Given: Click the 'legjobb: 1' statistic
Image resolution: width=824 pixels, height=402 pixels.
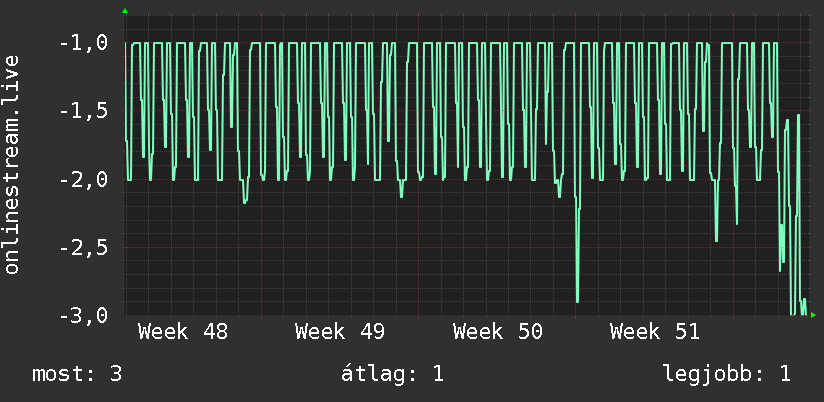Looking at the screenshot, I should point(727,374).
